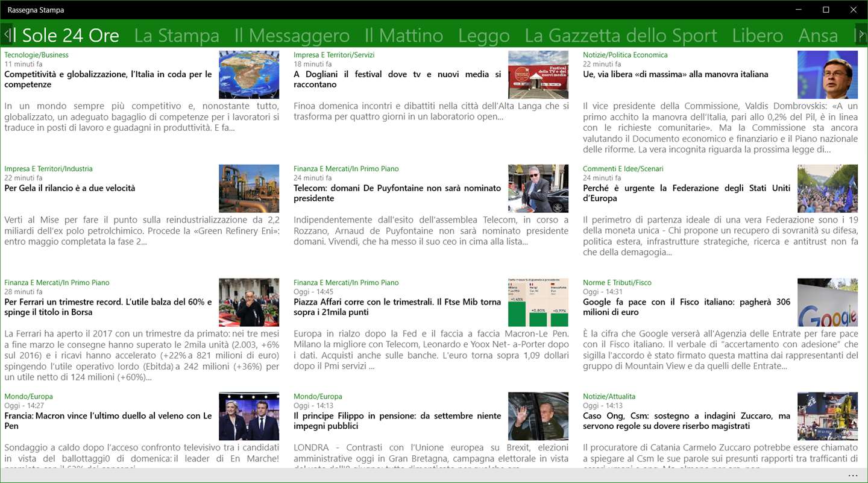
Task: Open headline Telecom: domani De Puyfontaine
Action: pyautogui.click(x=397, y=194)
